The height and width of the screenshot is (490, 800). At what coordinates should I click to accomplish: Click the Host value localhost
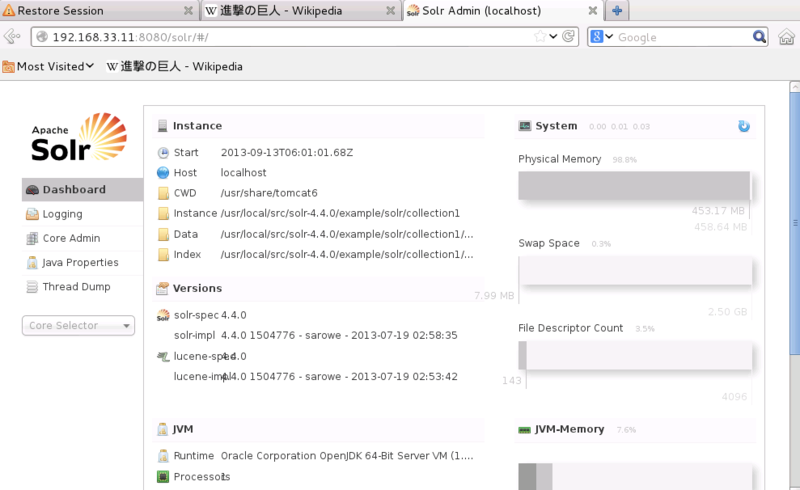coord(243,173)
